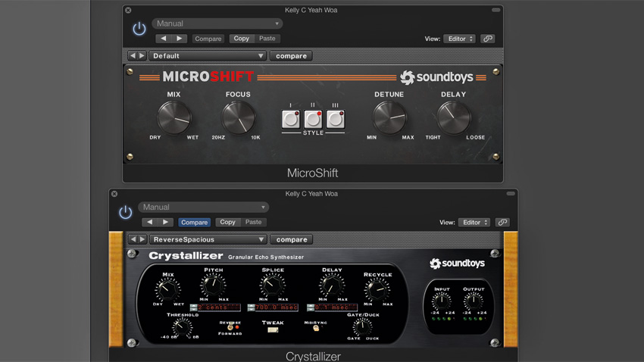Flip the Reverse/Forward switch
Viewport: 644px width, 362px height.
[230, 327]
